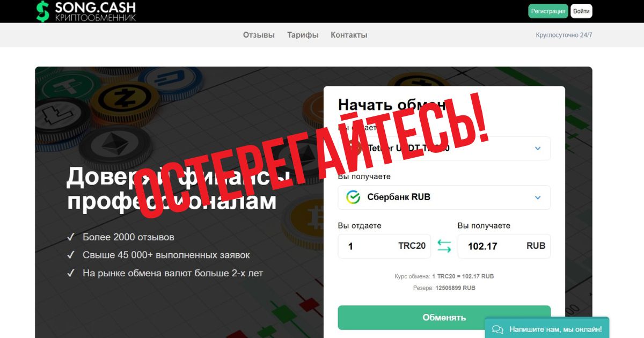Image resolution: width=644 pixels, height=338 pixels.
Task: Open the Контакты menu item
Action: tap(349, 35)
